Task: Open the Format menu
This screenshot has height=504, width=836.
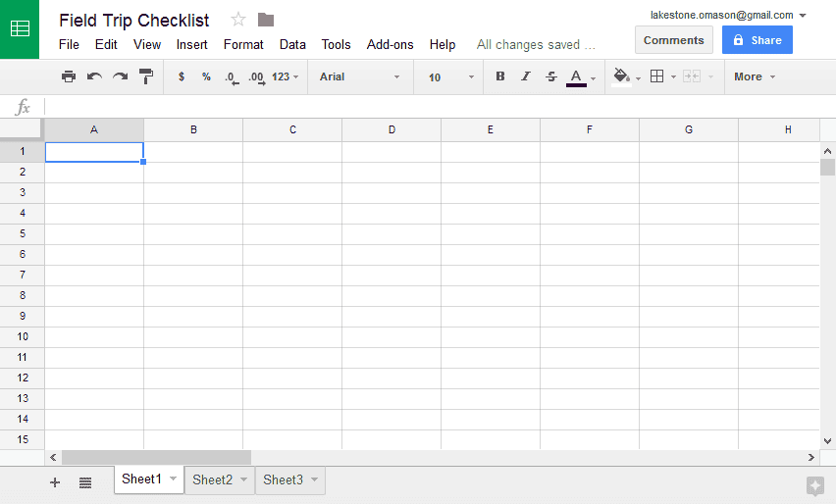Action: click(243, 45)
